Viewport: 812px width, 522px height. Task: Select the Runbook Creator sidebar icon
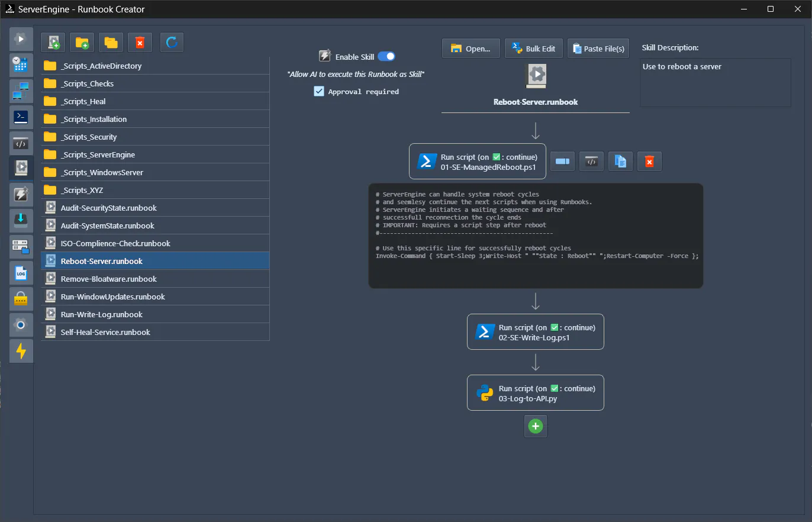pyautogui.click(x=21, y=168)
